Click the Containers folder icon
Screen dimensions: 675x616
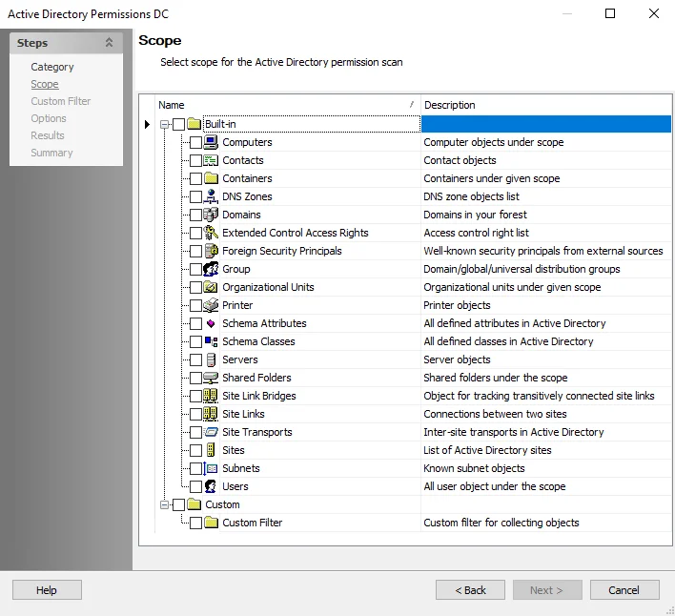211,178
